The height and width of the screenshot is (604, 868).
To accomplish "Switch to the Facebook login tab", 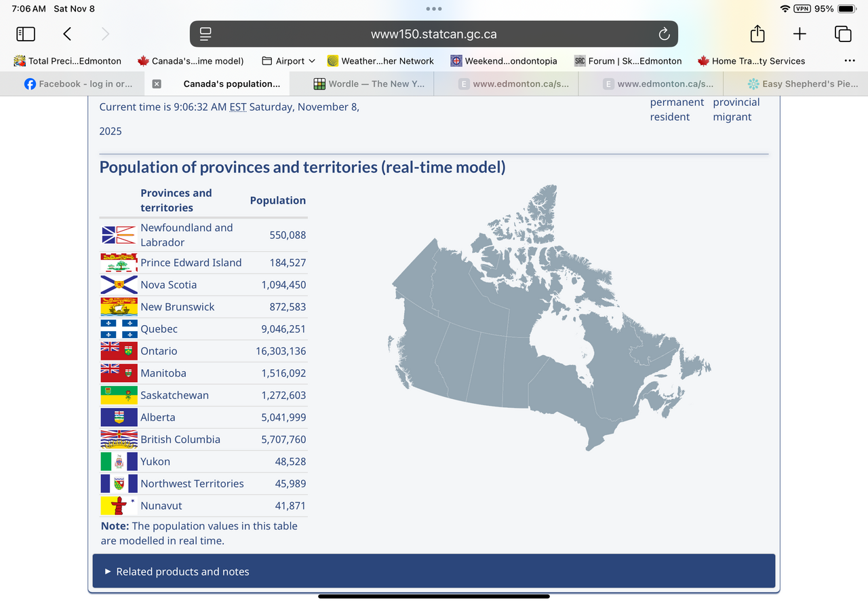I will [79, 84].
